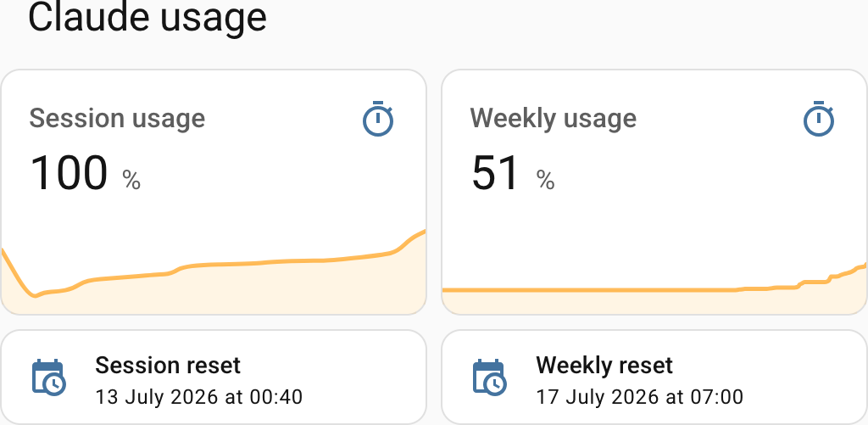The width and height of the screenshot is (868, 425).
Task: Open the Session reset entity row
Action: [x=214, y=377]
